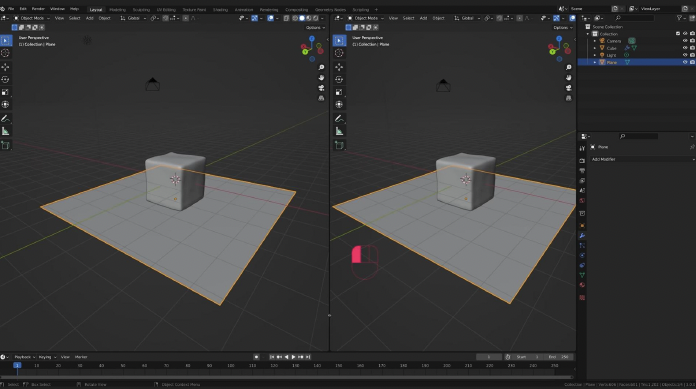Select the Scale tool in left viewport
Screen dimensions: 696x389
5,92
